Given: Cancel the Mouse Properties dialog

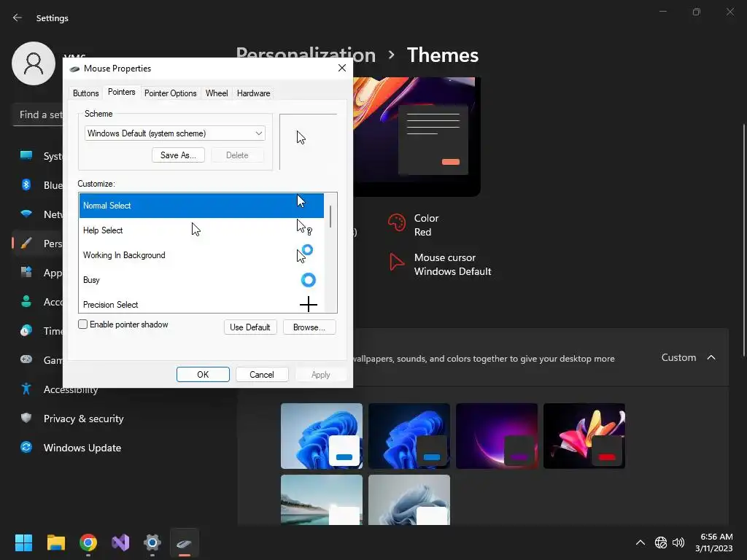Looking at the screenshot, I should click(x=262, y=375).
